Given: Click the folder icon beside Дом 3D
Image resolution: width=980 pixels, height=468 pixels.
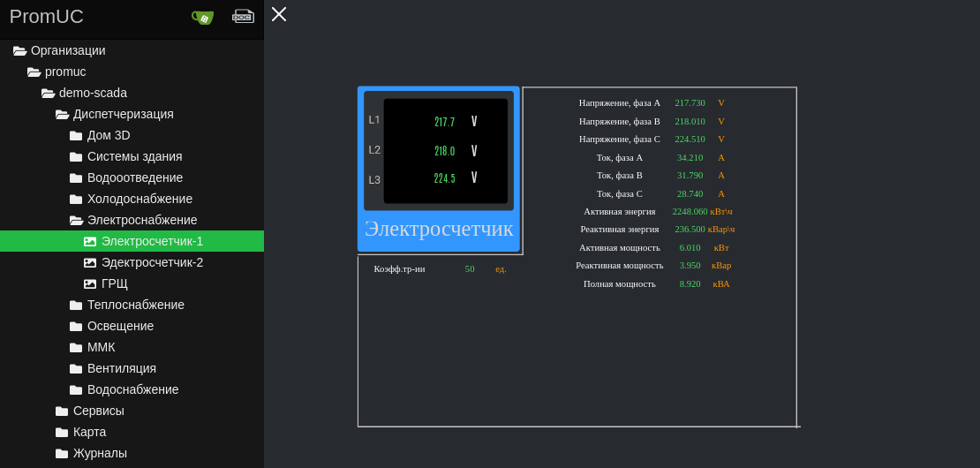Looking at the screenshot, I should point(76,135).
